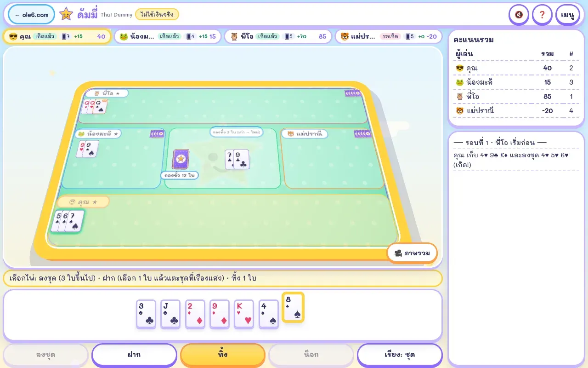Screen dimensions: 588x368
Task: Toggle the ภาพรวม camera overview button
Action: pyautogui.click(x=412, y=253)
